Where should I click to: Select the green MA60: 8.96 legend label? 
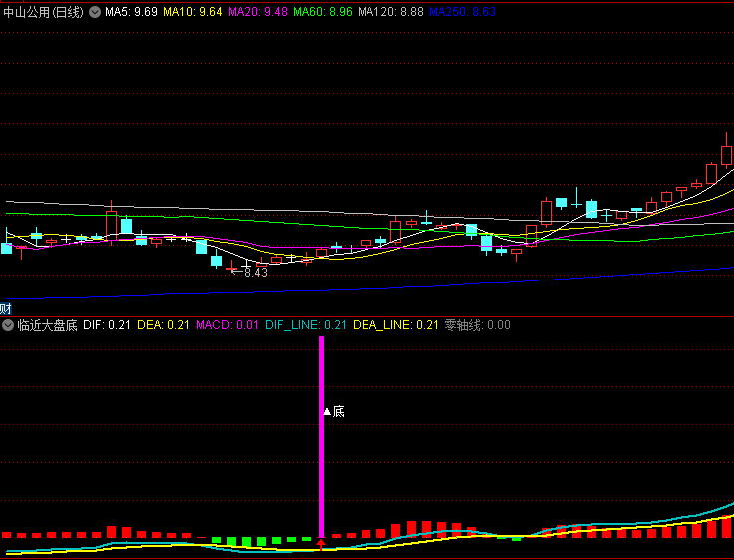[x=324, y=12]
